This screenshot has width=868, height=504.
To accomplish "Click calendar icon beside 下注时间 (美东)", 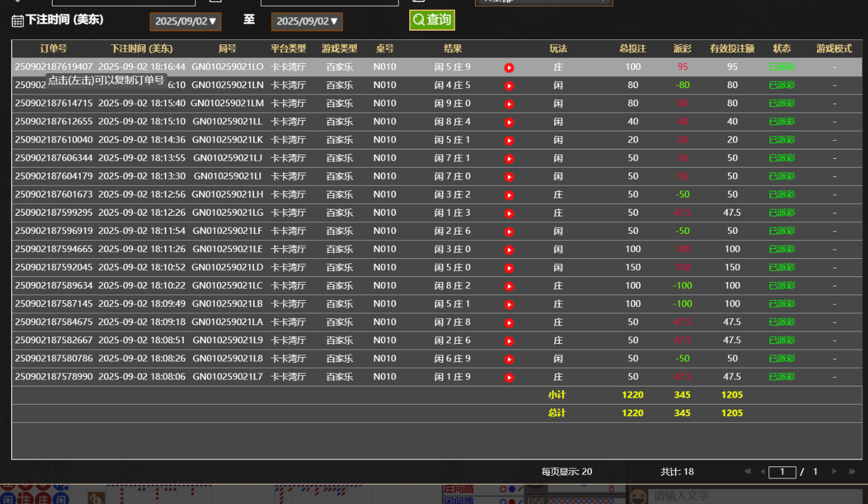I will tap(18, 21).
